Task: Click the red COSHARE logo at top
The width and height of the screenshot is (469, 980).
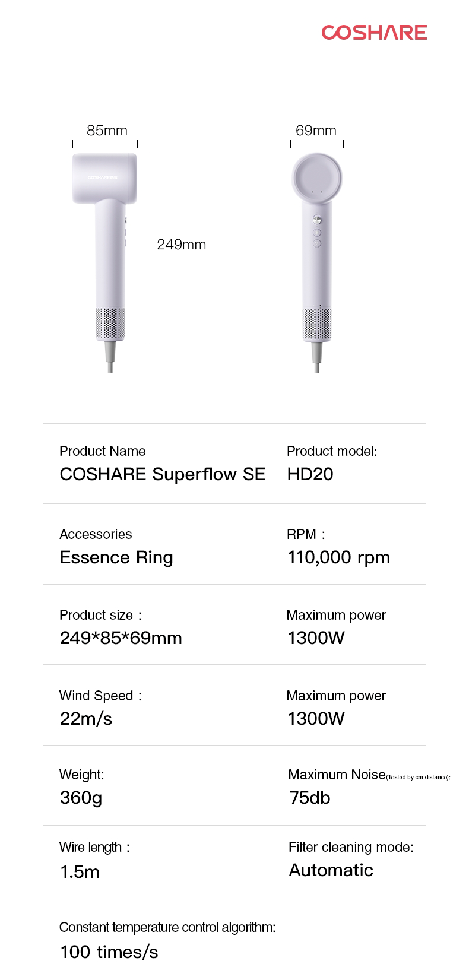Action: [x=374, y=32]
